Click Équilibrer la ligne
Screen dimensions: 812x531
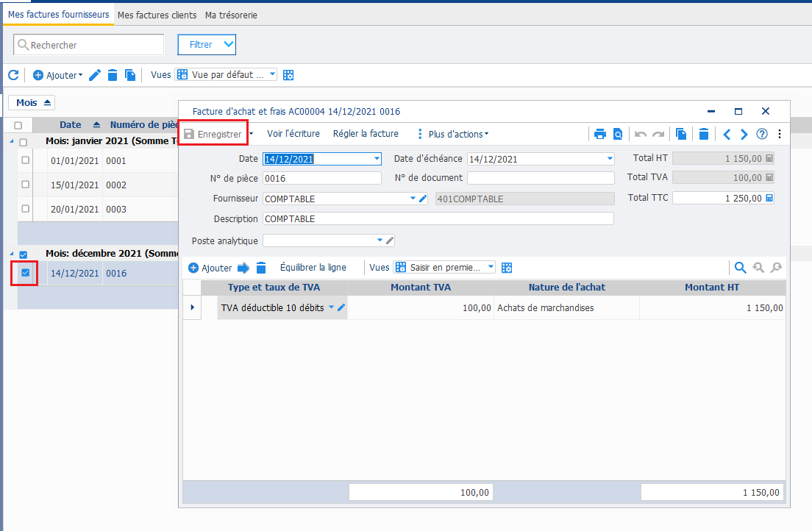click(x=313, y=267)
